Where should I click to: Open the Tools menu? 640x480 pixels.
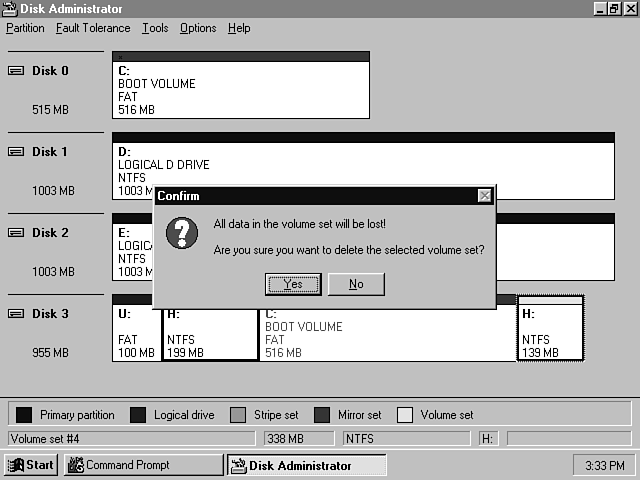(x=155, y=28)
